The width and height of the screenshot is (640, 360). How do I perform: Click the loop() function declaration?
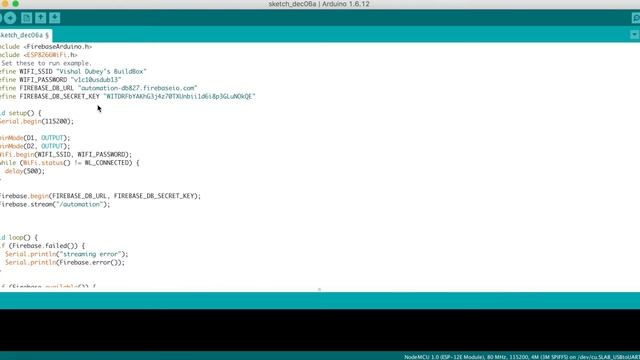click(19, 238)
